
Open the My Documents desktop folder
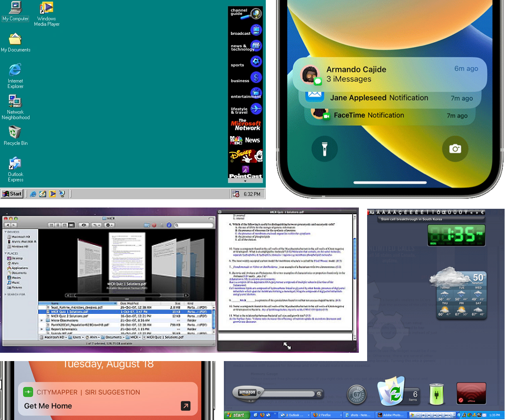pos(15,42)
